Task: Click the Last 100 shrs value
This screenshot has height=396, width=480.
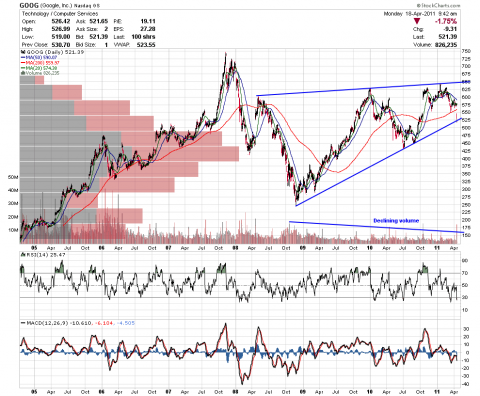Action: pyautogui.click(x=143, y=37)
